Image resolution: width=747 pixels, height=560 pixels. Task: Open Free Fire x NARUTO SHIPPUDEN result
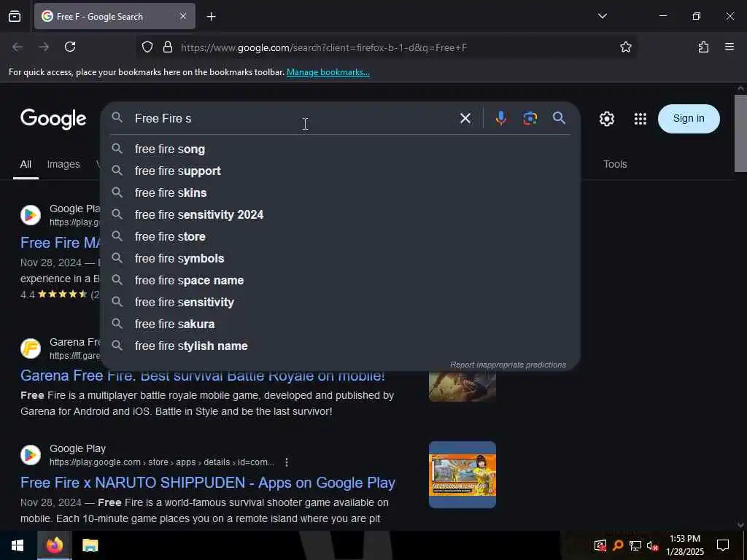click(208, 483)
